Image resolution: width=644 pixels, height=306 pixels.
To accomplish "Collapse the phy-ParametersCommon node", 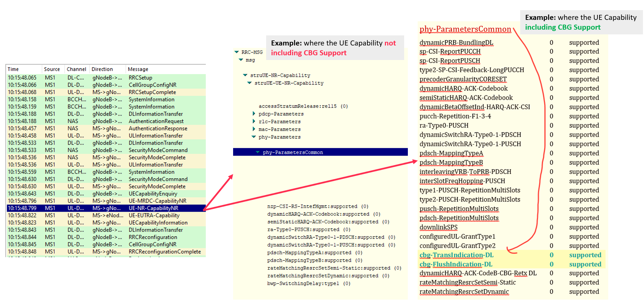I will click(258, 152).
